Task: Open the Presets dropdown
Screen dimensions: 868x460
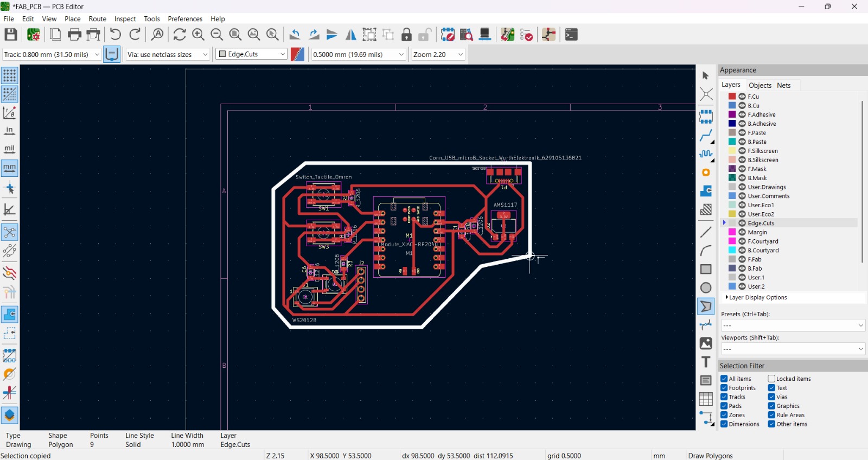Action: [792, 325]
